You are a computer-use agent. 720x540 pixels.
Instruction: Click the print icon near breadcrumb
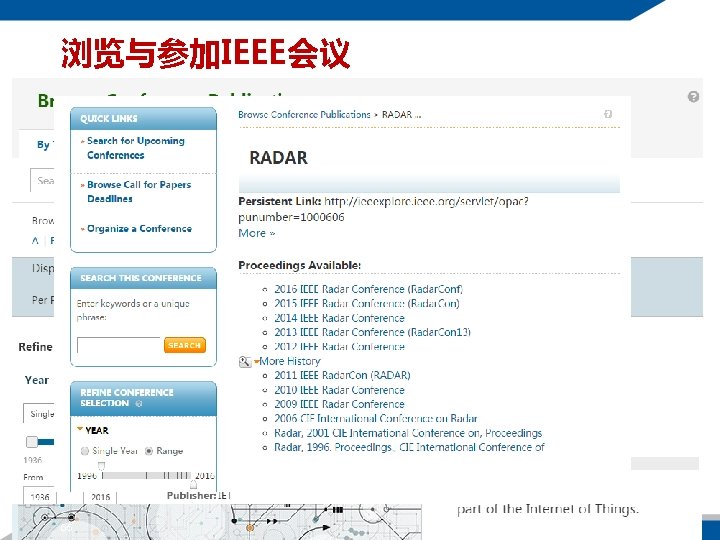(608, 114)
